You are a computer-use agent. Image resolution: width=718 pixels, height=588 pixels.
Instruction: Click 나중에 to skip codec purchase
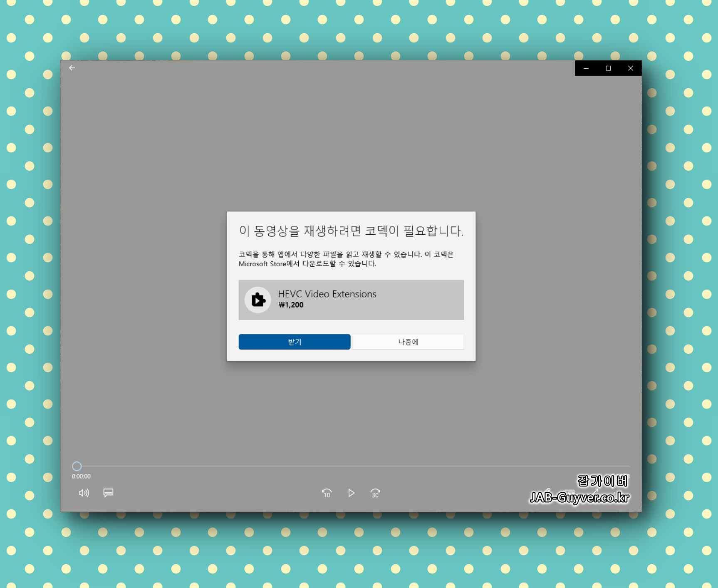408,342
